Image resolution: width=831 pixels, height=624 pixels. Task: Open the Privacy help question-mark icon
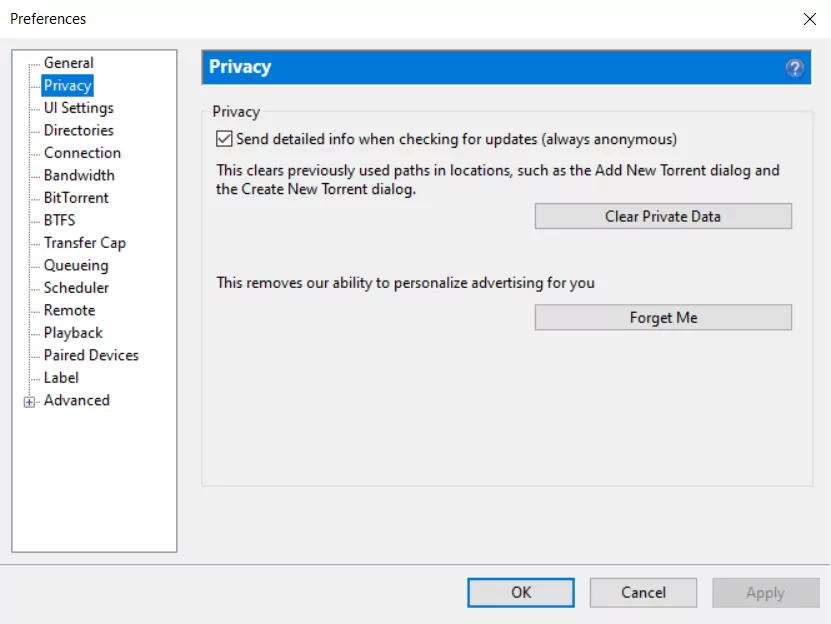click(794, 68)
